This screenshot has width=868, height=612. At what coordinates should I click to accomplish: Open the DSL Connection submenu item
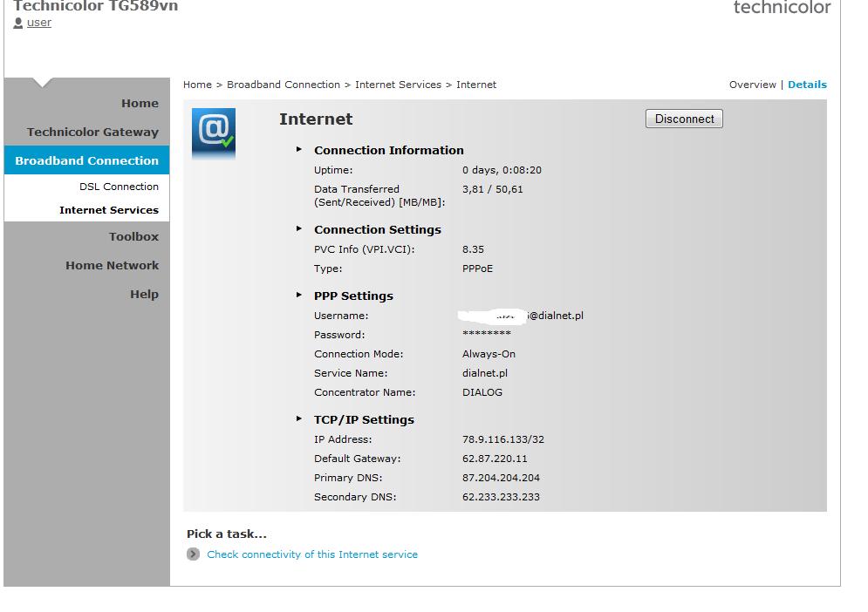click(119, 187)
